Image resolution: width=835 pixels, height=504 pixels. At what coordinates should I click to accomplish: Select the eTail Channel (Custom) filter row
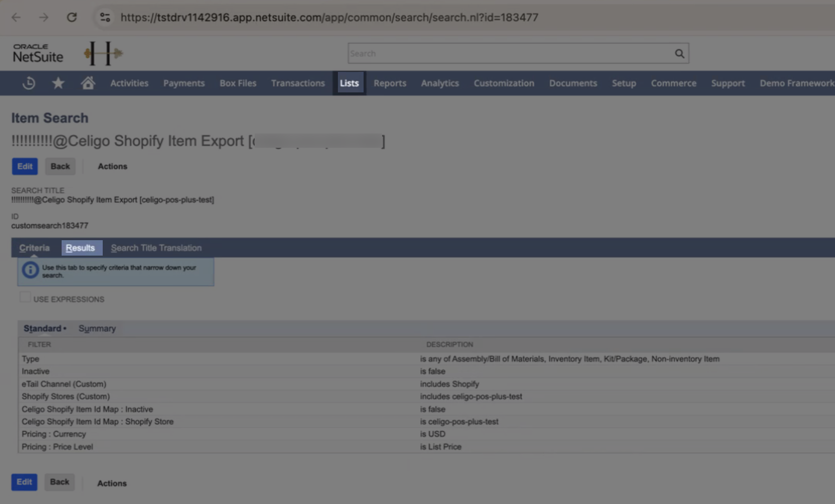[x=427, y=384]
